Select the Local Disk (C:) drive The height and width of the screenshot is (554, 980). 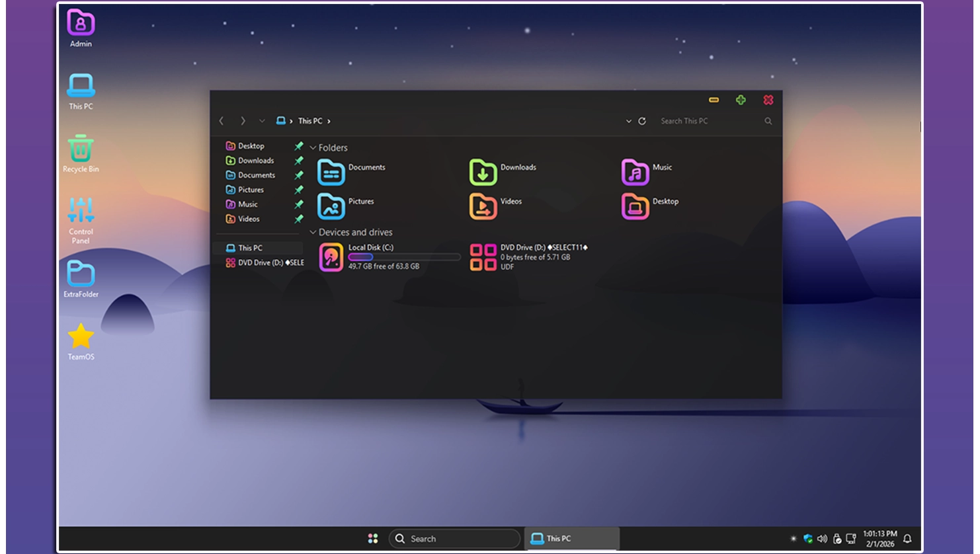click(x=331, y=257)
